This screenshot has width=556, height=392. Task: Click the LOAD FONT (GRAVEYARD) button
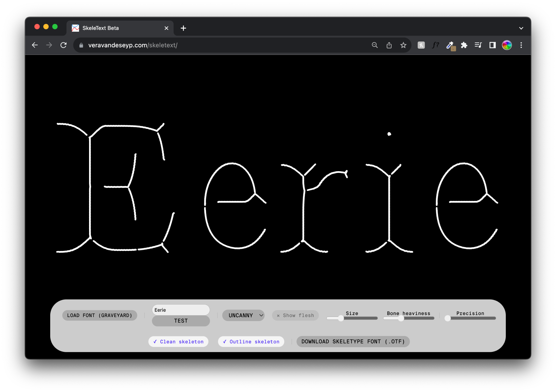(100, 315)
